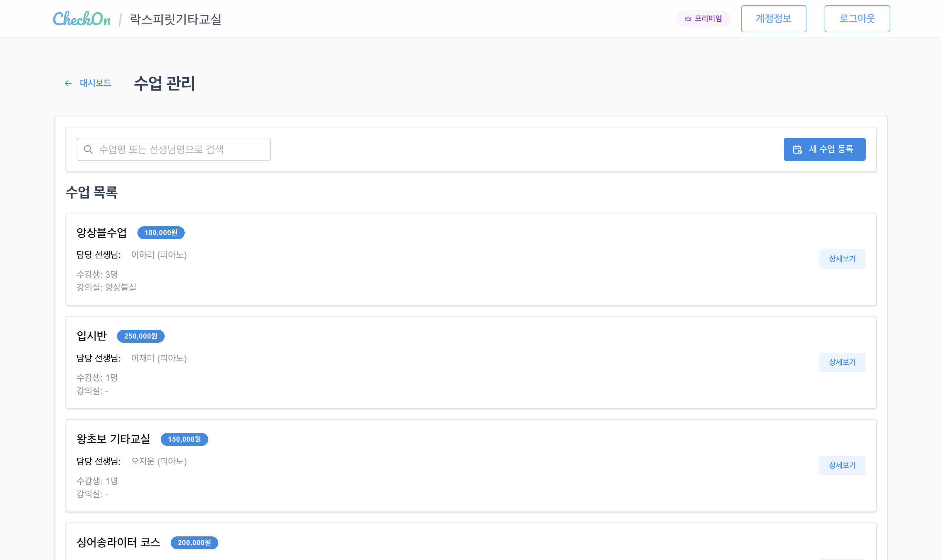Go back to 대시보드 link
This screenshot has height=560, width=941.
(95, 83)
